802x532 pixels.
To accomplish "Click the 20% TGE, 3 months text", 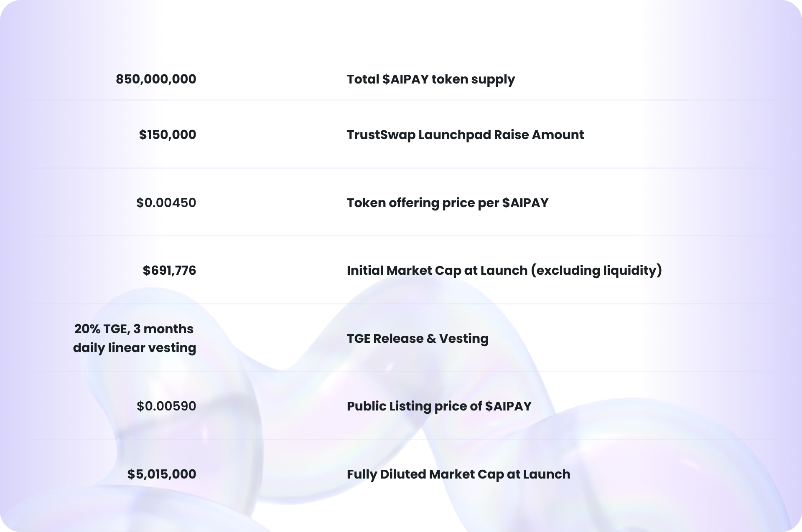I will pyautogui.click(x=134, y=329).
